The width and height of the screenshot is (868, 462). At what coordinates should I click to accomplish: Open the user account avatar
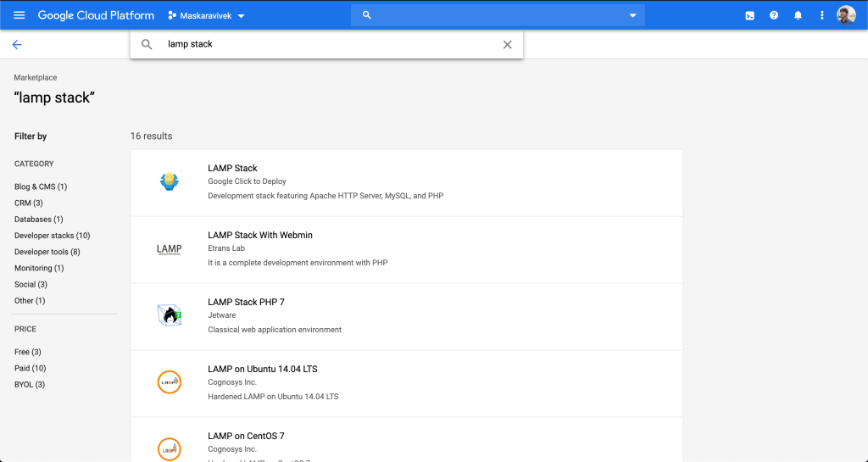click(x=846, y=15)
